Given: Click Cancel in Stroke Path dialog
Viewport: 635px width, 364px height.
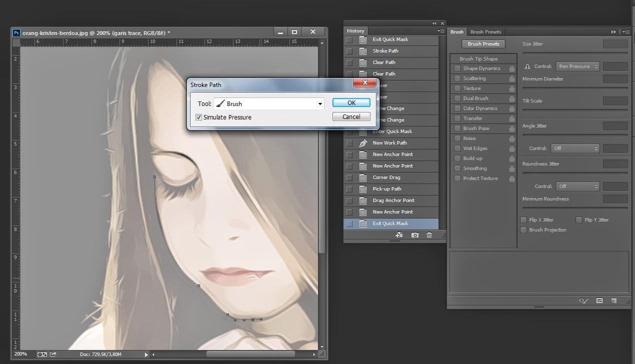Looking at the screenshot, I should coord(351,116).
